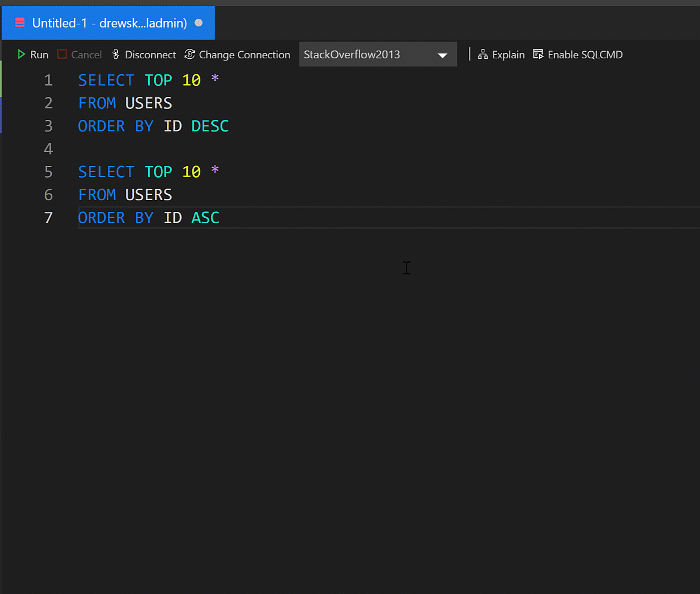
Task: Click the Enable SQLCMD icon
Action: click(x=538, y=54)
